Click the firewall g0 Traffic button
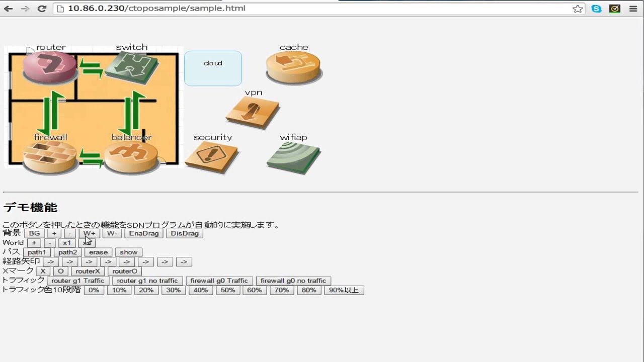The image size is (644, 362). point(219,281)
